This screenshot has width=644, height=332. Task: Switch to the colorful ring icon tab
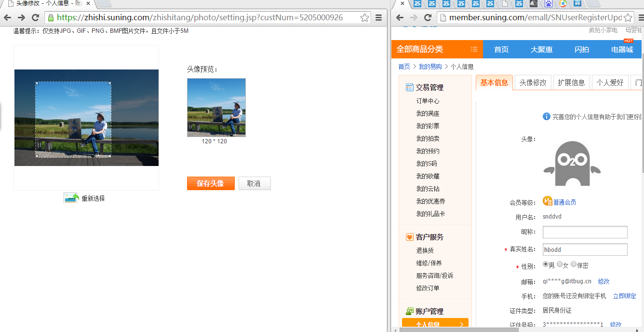click(x=563, y=3)
